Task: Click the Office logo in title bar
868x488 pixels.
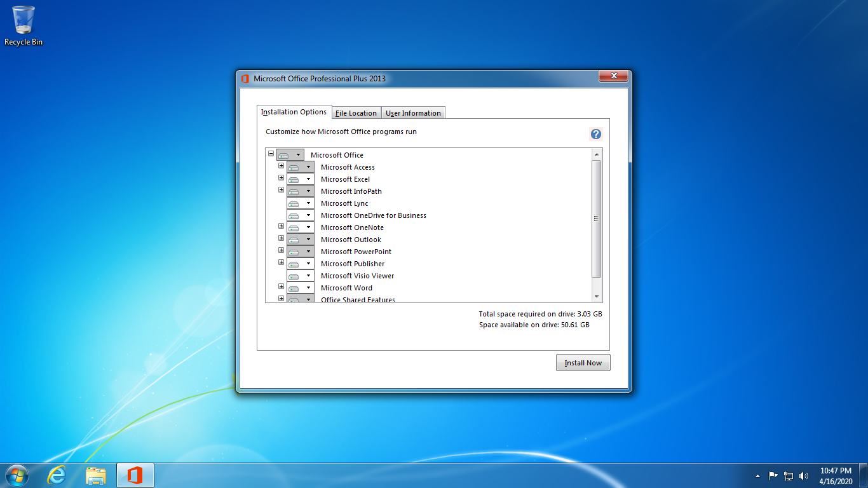Action: tap(245, 79)
